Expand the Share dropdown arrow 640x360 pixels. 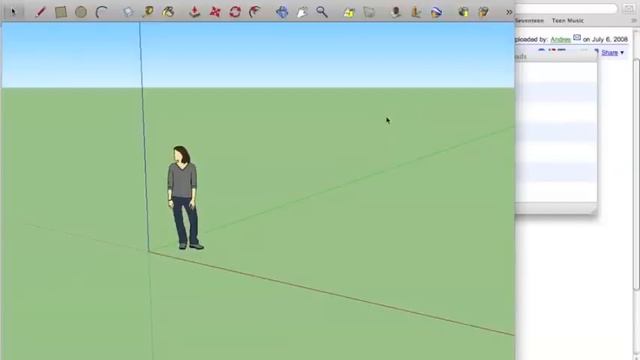tap(622, 53)
